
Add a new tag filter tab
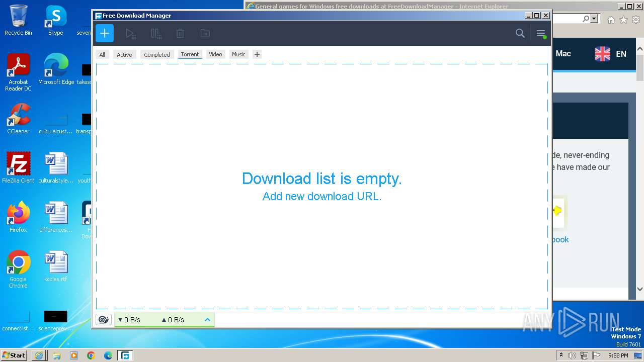(x=257, y=54)
